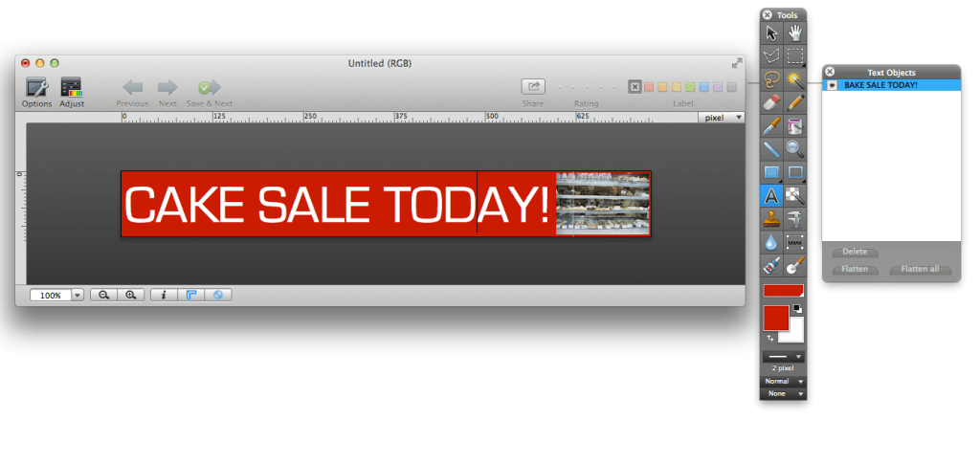Choose the Eraser tool
The height and width of the screenshot is (464, 980).
(771, 102)
